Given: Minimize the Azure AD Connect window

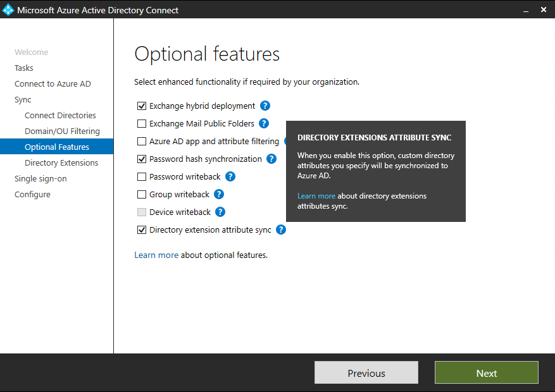Looking at the screenshot, I should tap(526, 10).
